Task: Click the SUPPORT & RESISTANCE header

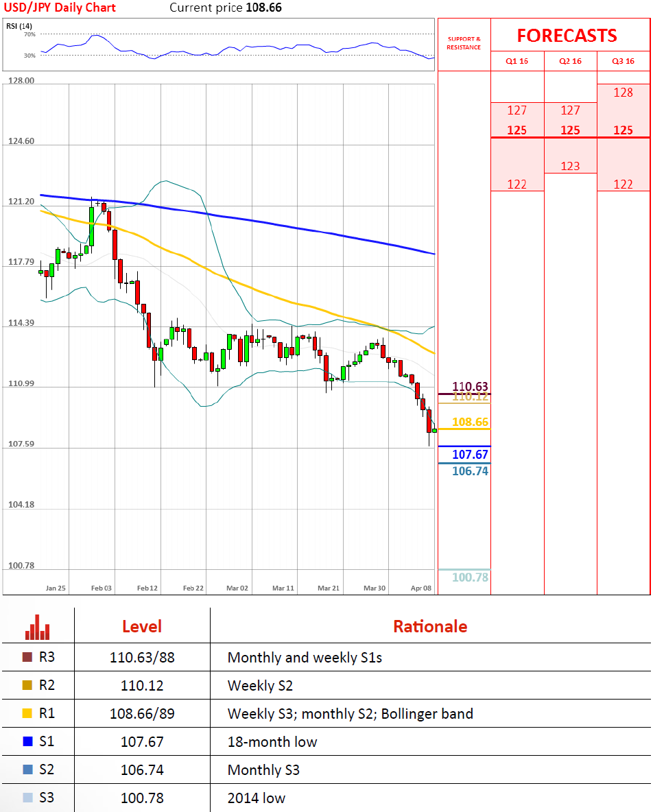Action: (x=464, y=43)
